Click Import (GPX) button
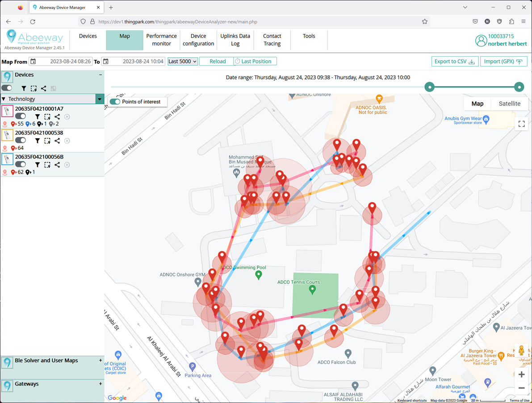Image resolution: width=532 pixels, height=403 pixels. [503, 61]
